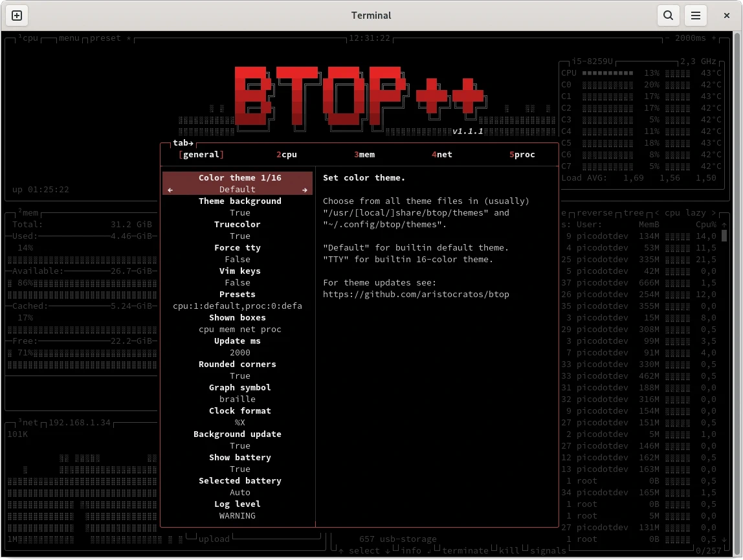The width and height of the screenshot is (743, 560).
Task: Cycle the preset option in cpu box
Action: click(105, 38)
